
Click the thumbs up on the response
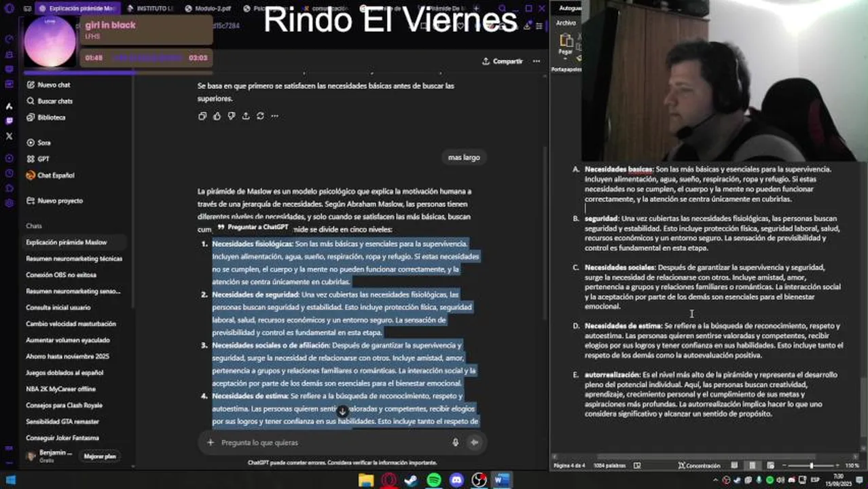click(217, 116)
